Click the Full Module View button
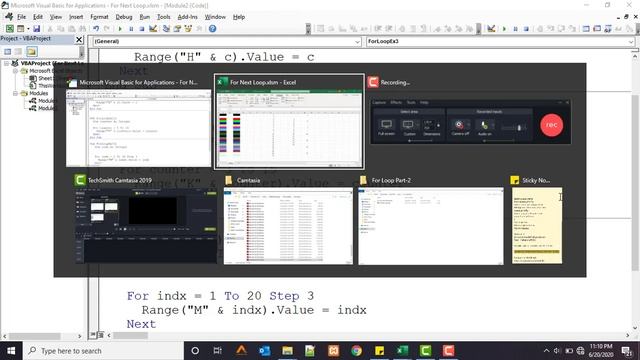The height and width of the screenshot is (360, 640). (100, 335)
